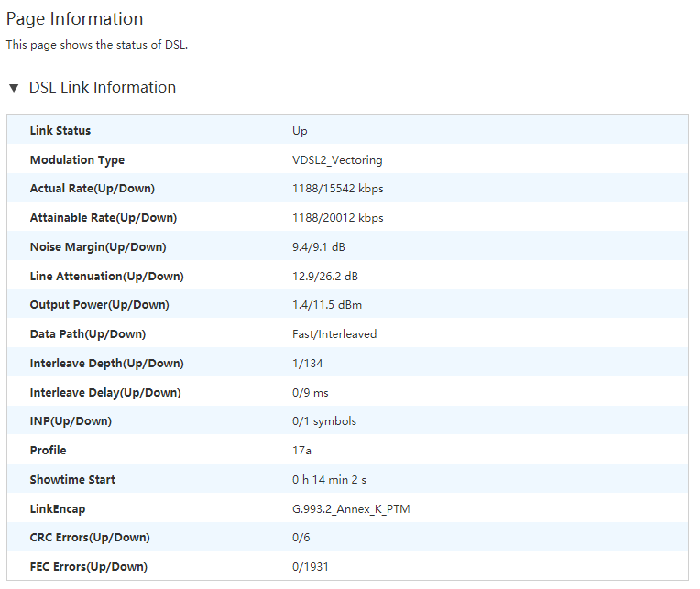Click the Interleave Depth(Up/Down) label
This screenshot has height=589, width=700.
click(106, 364)
